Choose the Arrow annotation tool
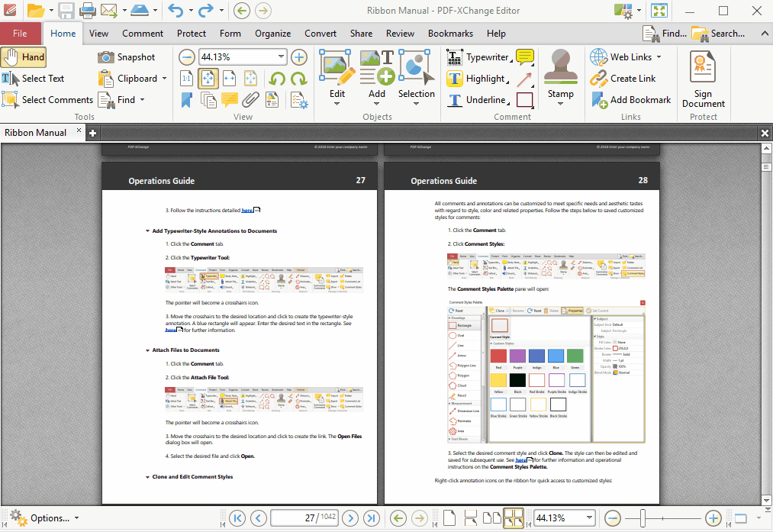 (524, 79)
